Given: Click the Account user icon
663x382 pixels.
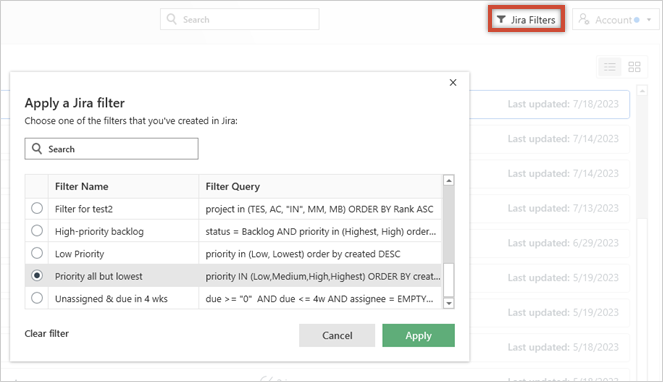Looking at the screenshot, I should (x=584, y=19).
